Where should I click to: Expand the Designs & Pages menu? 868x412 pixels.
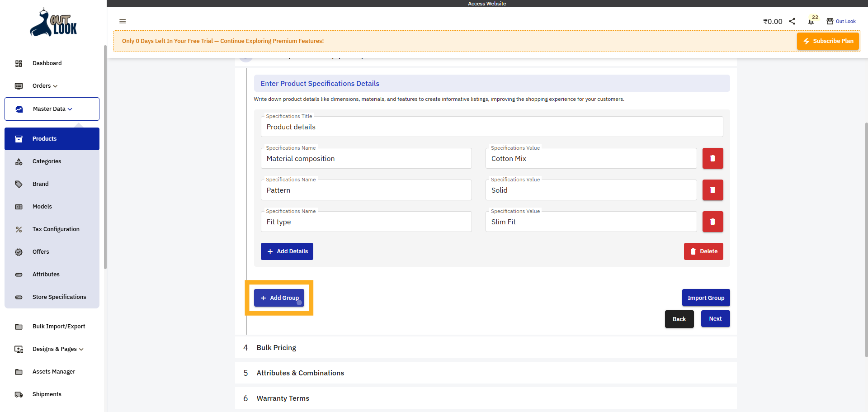click(57, 349)
